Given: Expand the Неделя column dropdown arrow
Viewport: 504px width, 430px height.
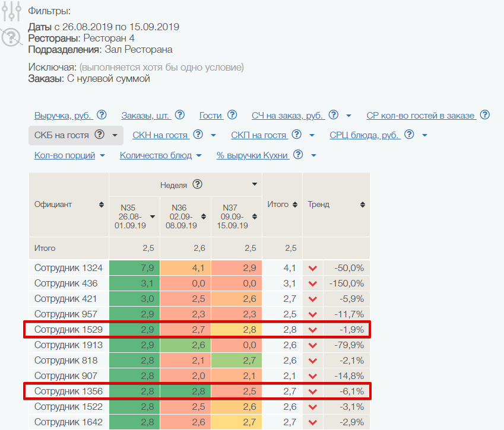Looking at the screenshot, I should tap(255, 184).
